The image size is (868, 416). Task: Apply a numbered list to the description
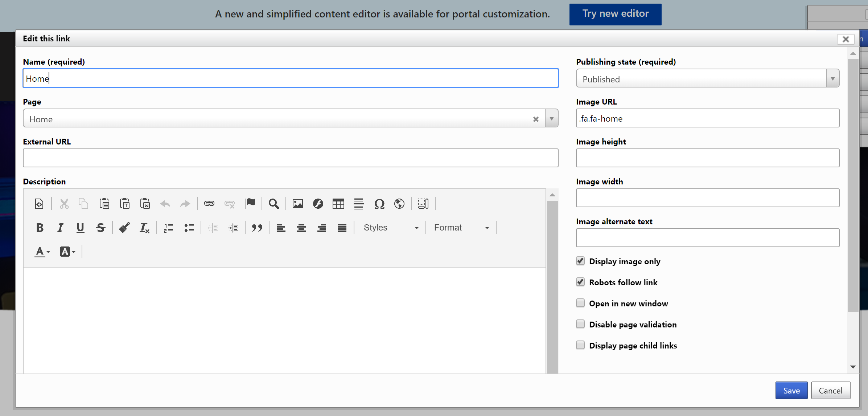(168, 228)
